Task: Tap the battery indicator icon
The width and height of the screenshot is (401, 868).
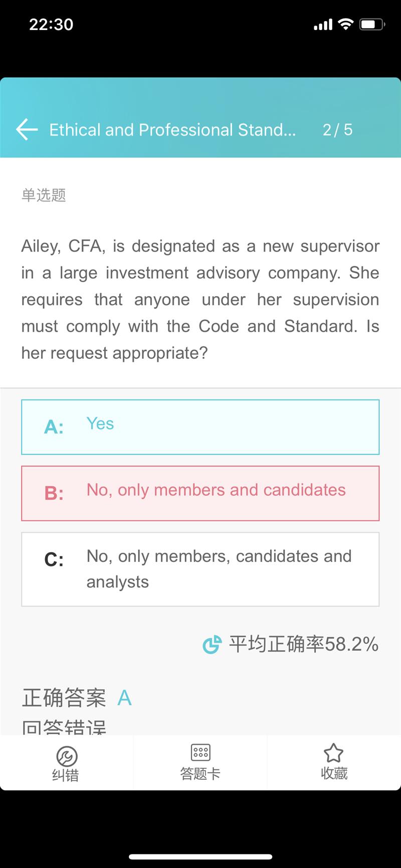Action: coord(372,24)
